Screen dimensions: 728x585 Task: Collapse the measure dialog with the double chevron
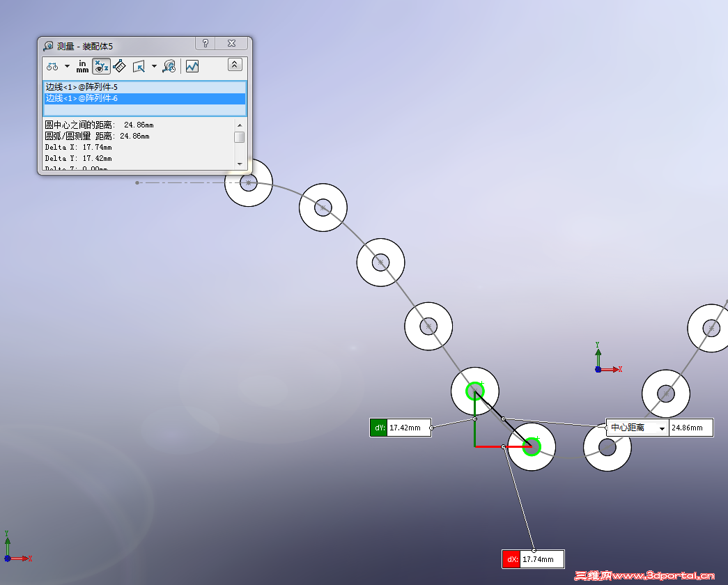[x=235, y=65]
